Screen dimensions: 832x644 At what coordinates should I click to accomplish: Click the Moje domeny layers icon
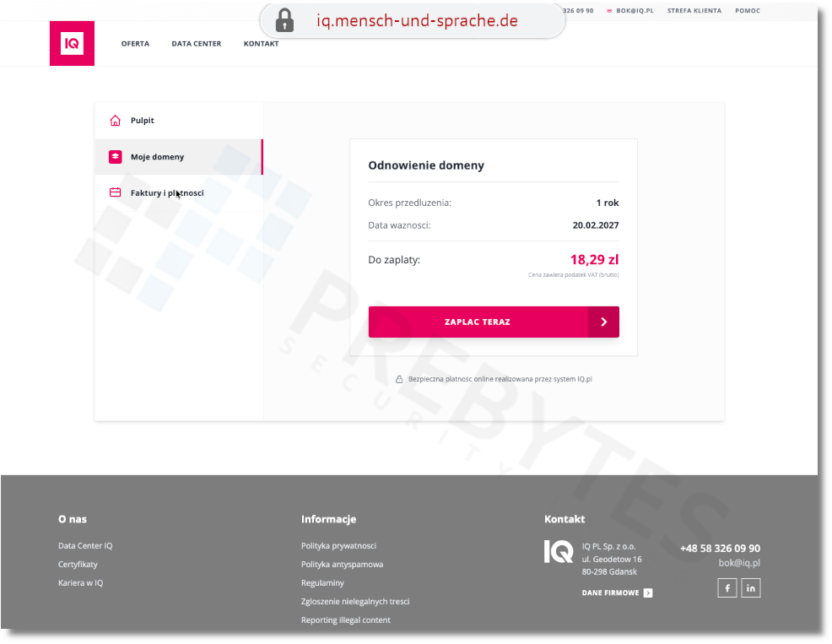click(116, 157)
